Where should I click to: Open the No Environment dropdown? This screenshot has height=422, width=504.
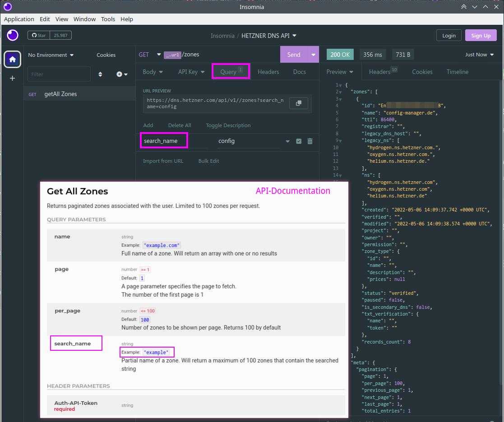pyautogui.click(x=51, y=55)
